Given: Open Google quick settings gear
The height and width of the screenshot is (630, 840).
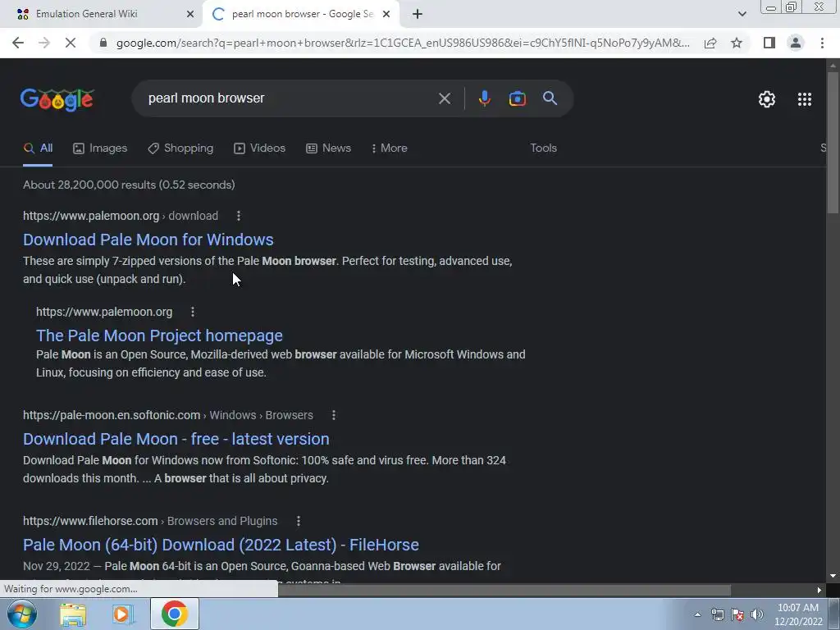Looking at the screenshot, I should (x=767, y=99).
